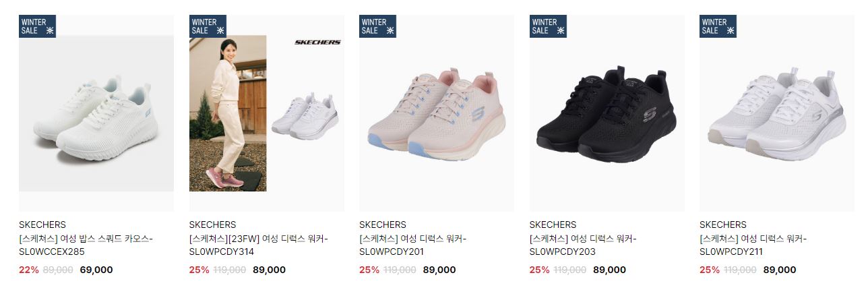Open product title SL0WPCDY201
Image resolution: width=868 pixels, height=298 pixels.
coord(413,245)
